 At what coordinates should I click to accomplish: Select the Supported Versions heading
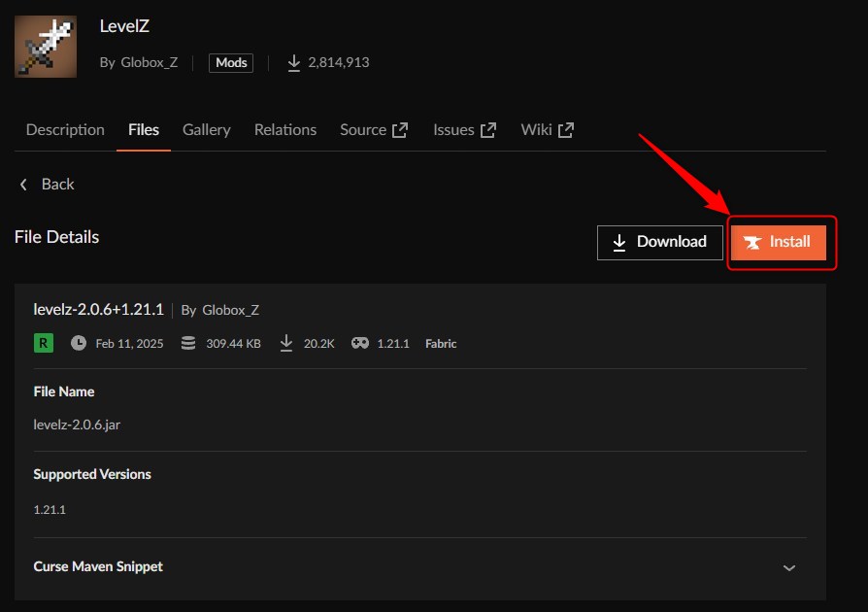92,474
